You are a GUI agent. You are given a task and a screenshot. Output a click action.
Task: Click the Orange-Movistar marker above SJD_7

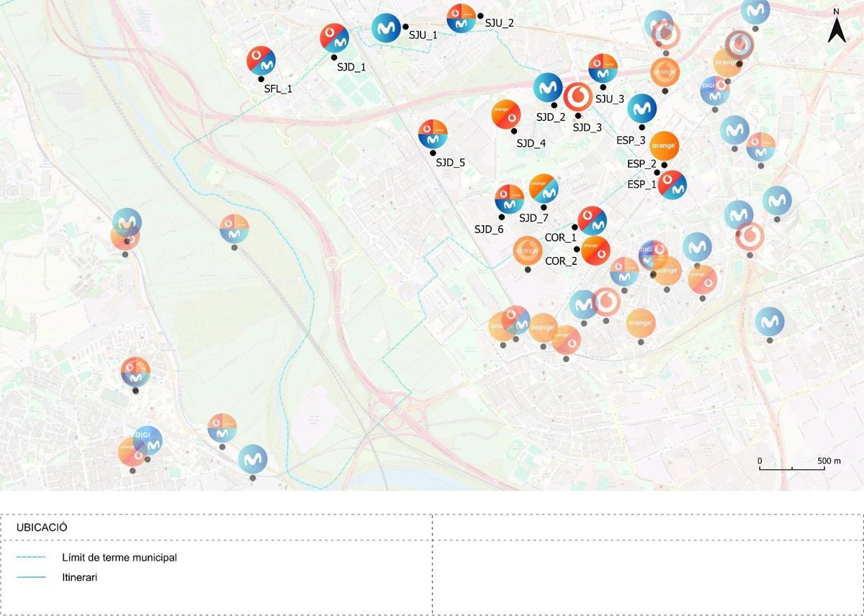tap(544, 189)
